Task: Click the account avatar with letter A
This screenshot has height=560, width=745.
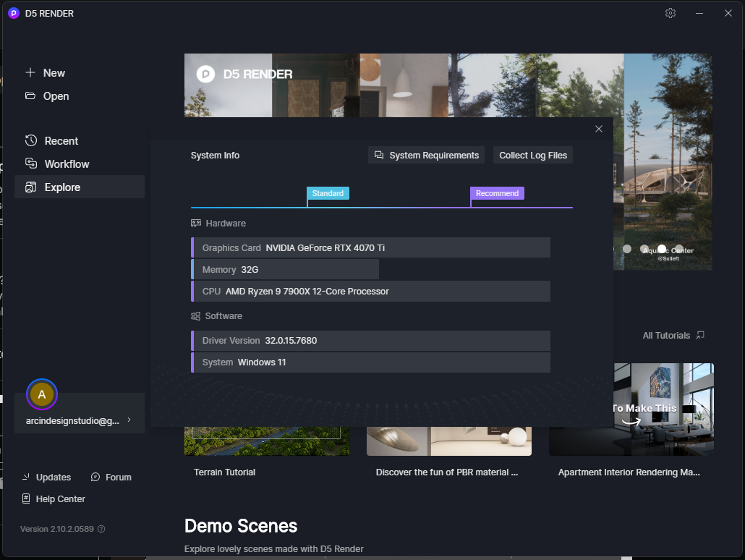Action: click(42, 394)
